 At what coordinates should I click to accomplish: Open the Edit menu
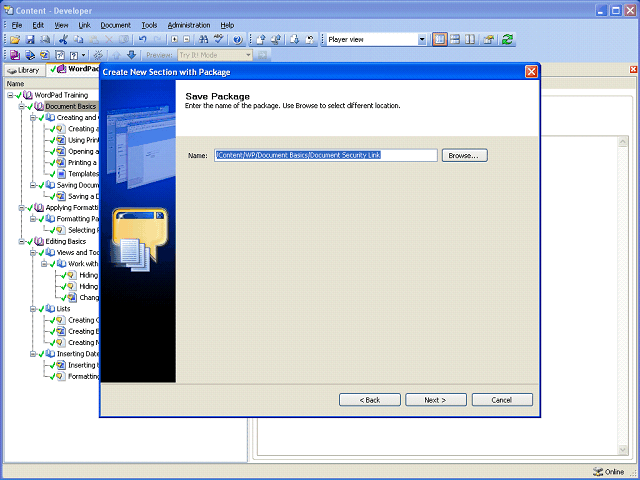click(x=38, y=25)
